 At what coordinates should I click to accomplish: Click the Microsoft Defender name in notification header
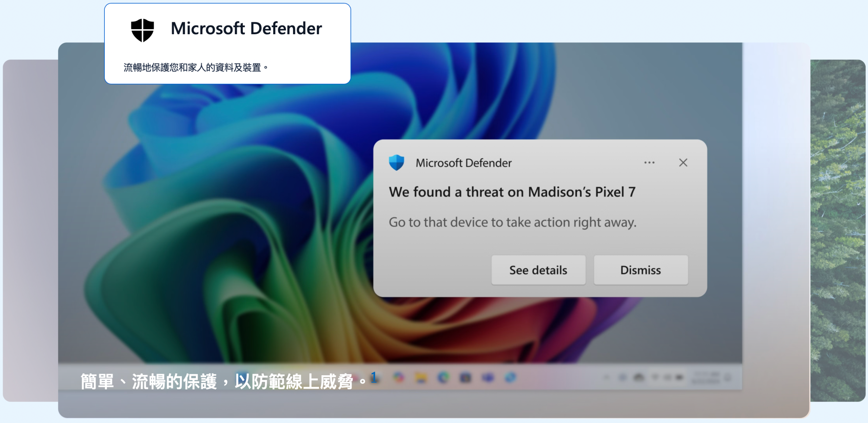463,163
